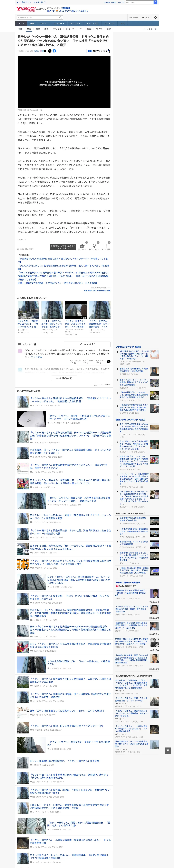Click 記事に関する報告 report icon link
The height and width of the screenshot is (868, 174).
26,249
